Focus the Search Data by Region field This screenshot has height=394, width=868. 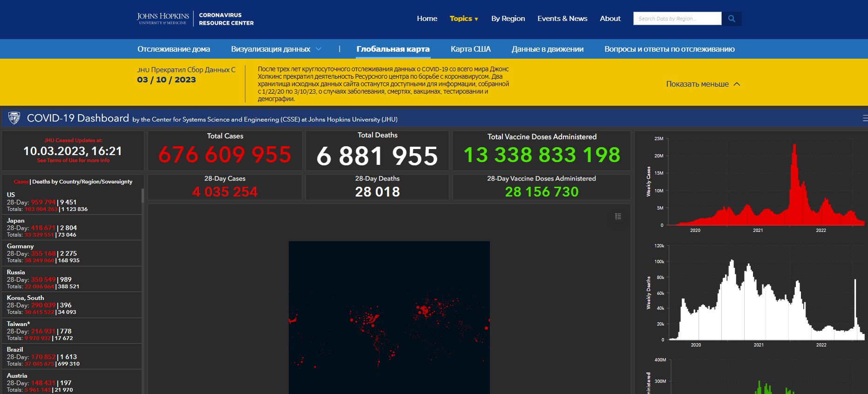point(677,19)
